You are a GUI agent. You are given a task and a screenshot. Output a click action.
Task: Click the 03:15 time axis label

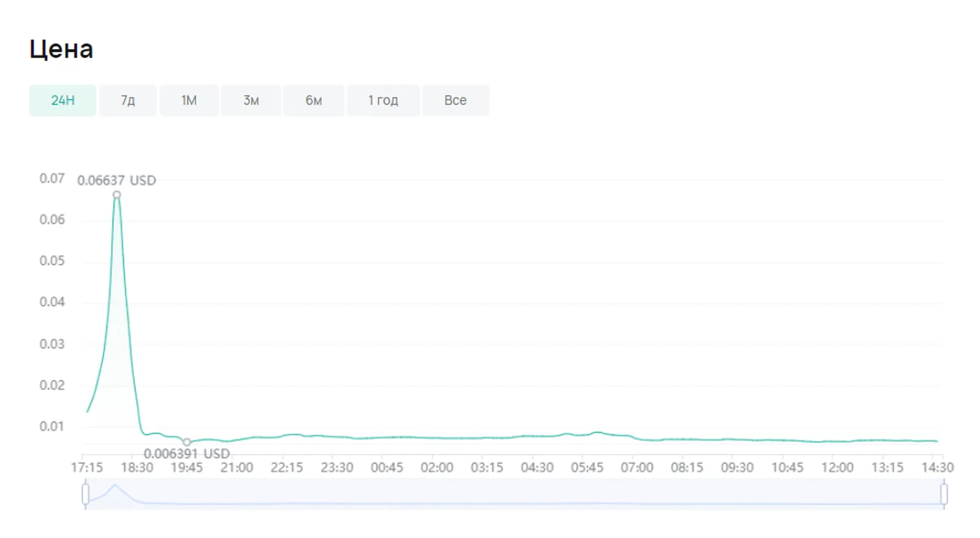(x=487, y=468)
